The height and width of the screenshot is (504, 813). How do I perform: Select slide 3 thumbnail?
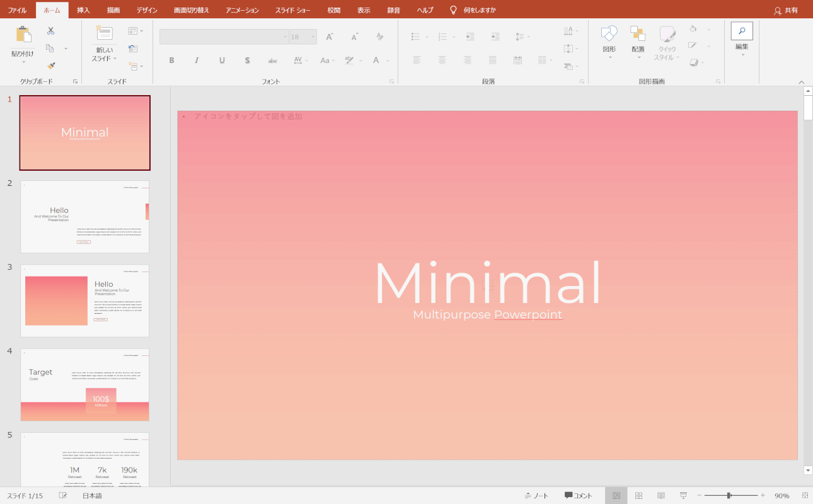(85, 301)
